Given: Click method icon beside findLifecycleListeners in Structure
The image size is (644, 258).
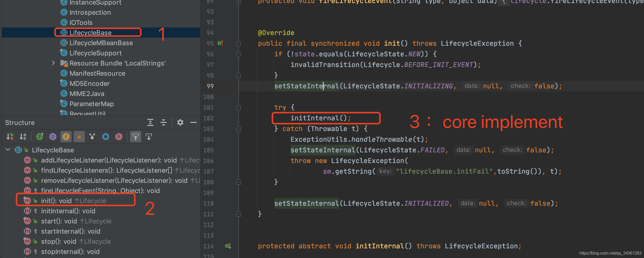Looking at the screenshot, I should click(27, 170).
